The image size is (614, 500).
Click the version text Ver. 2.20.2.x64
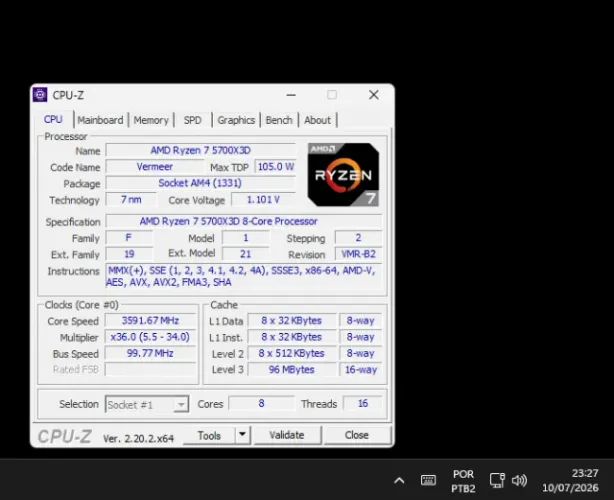click(x=138, y=439)
